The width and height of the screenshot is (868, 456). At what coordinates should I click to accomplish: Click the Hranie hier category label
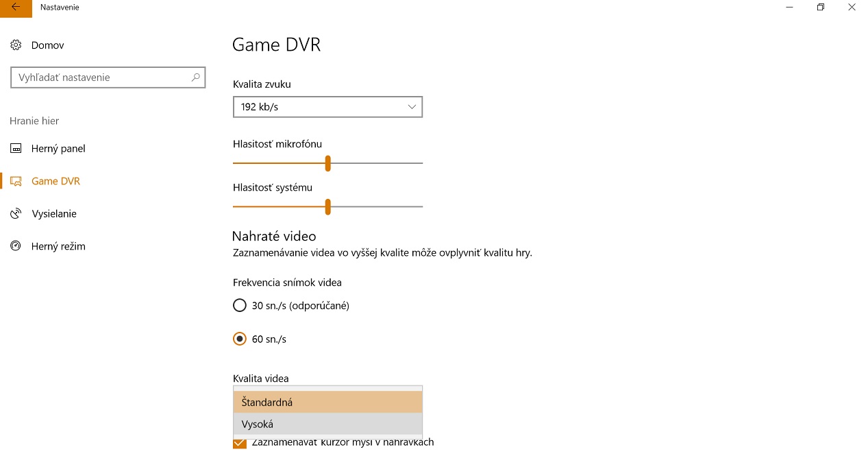pos(34,121)
